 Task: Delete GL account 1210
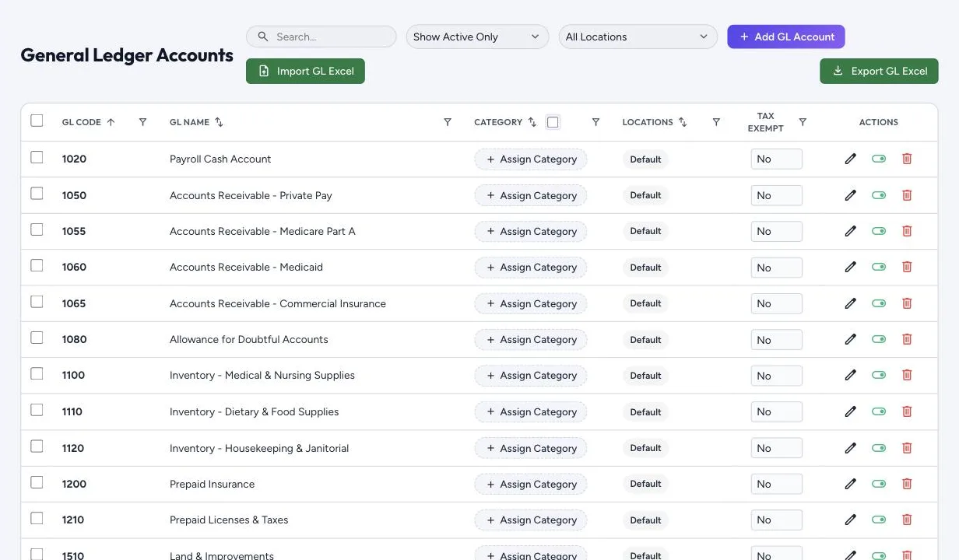tap(907, 520)
